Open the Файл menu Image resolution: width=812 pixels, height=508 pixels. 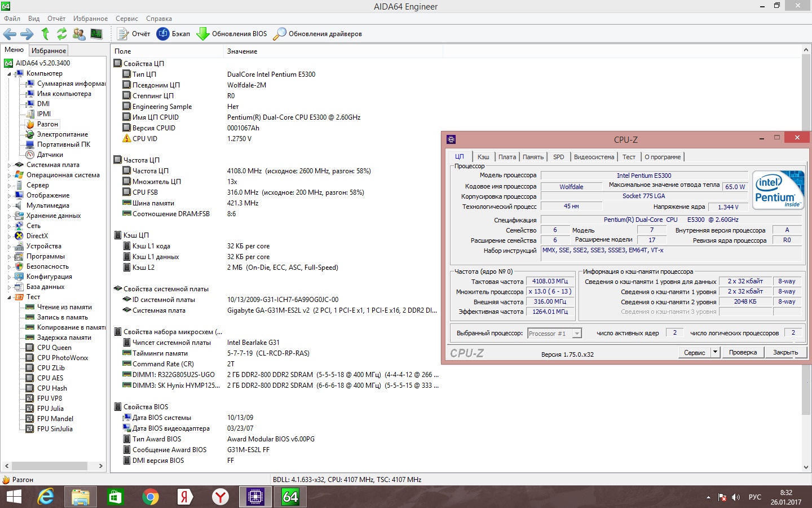pyautogui.click(x=12, y=19)
